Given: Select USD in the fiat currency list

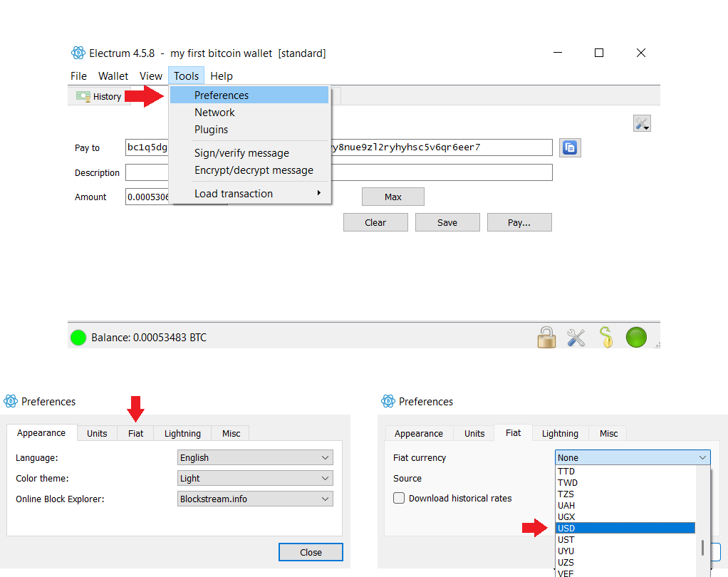Looking at the screenshot, I should 624,528.
